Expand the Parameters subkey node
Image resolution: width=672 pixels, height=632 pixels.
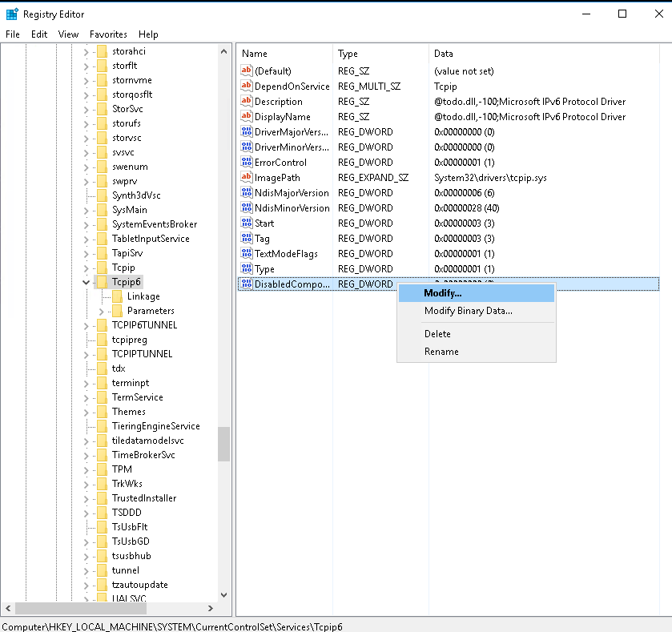[x=101, y=311]
